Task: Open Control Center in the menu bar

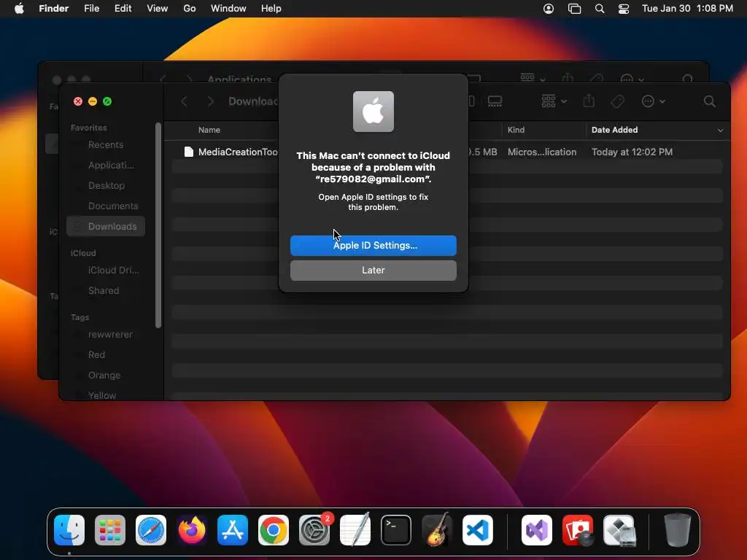Action: pos(624,9)
